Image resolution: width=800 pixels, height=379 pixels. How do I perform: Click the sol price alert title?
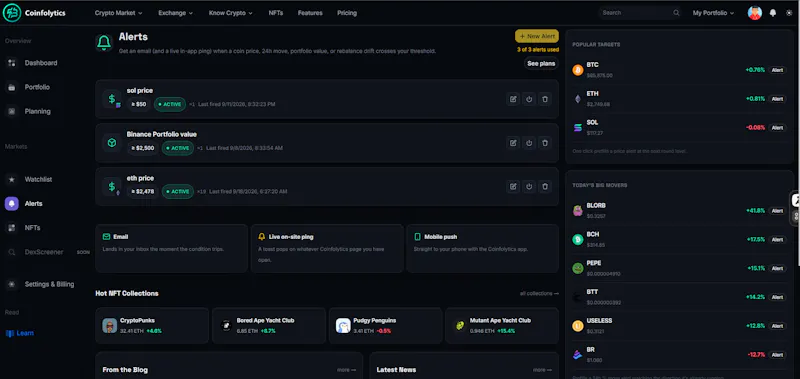click(140, 91)
